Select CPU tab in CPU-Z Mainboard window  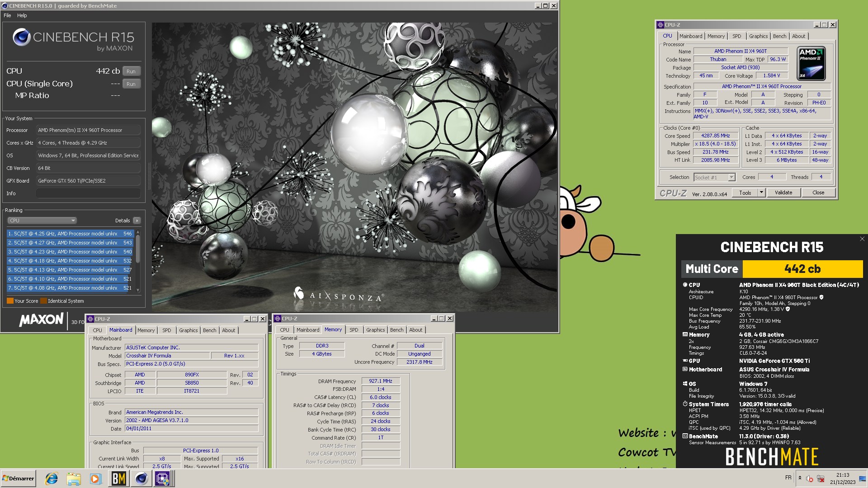[97, 330]
